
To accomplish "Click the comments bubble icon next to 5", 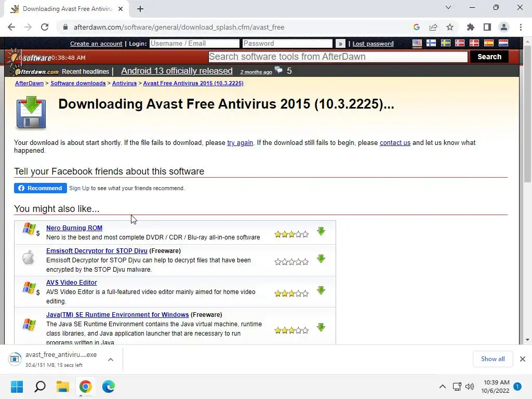I will coord(278,70).
